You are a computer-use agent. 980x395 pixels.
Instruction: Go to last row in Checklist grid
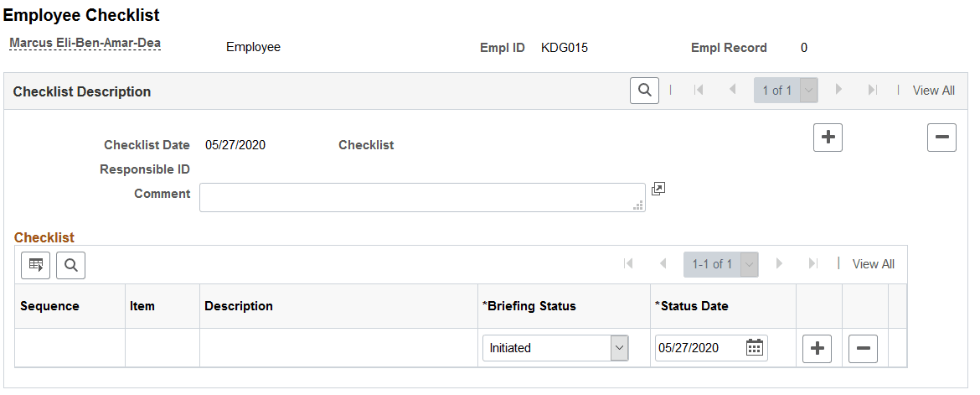pyautogui.click(x=812, y=264)
